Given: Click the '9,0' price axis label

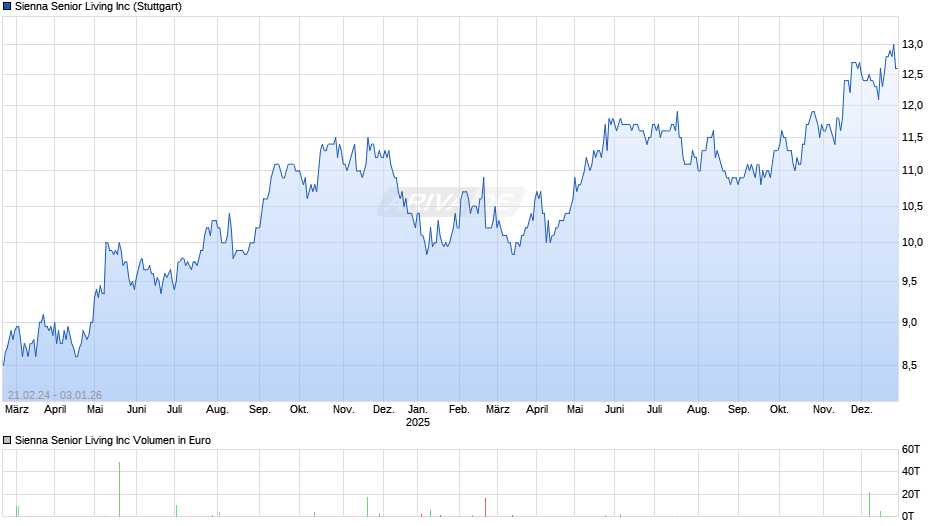Looking at the screenshot, I should [x=909, y=323].
